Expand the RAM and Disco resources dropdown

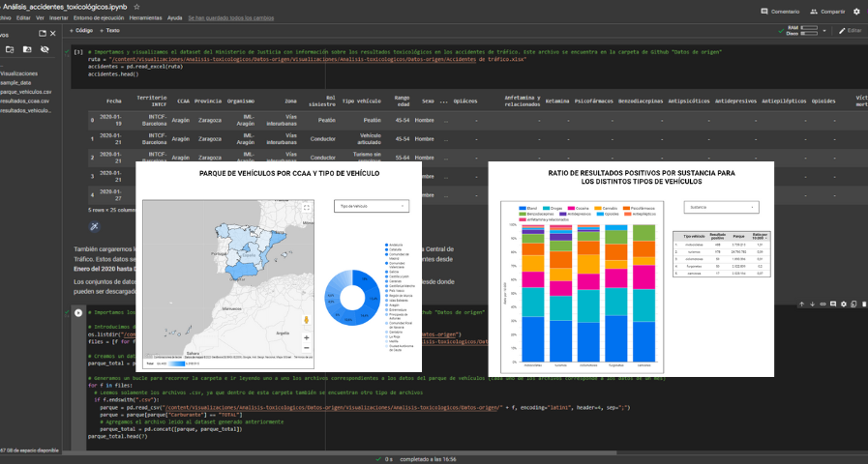point(824,31)
